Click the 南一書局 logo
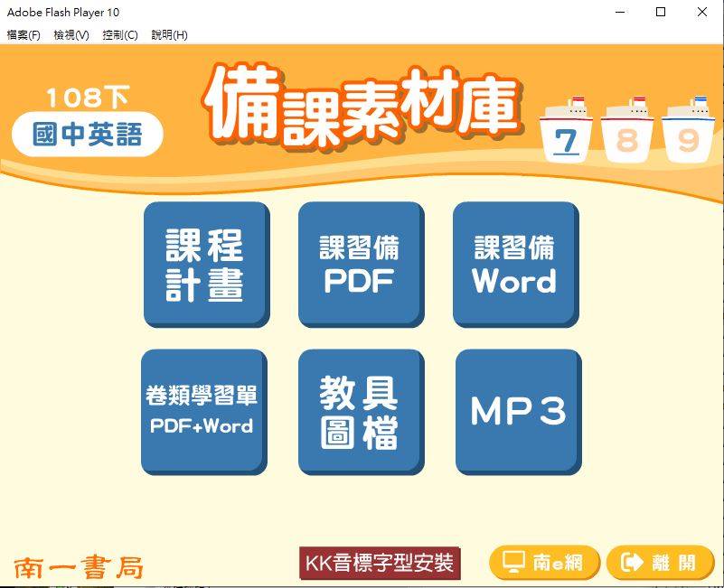The image size is (724, 588). pyautogui.click(x=79, y=567)
